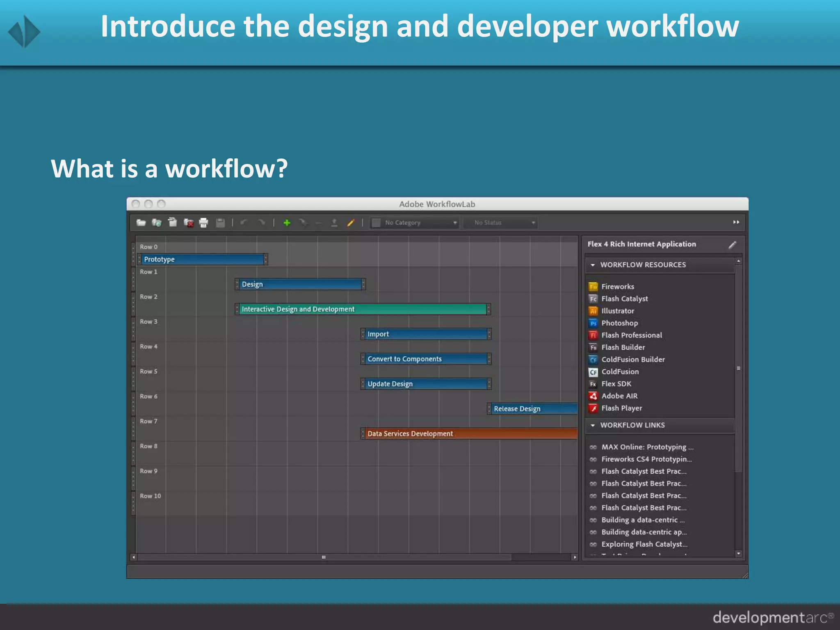Viewport: 840px width, 630px height.
Task: Select the Prototype task bar
Action: click(x=203, y=259)
